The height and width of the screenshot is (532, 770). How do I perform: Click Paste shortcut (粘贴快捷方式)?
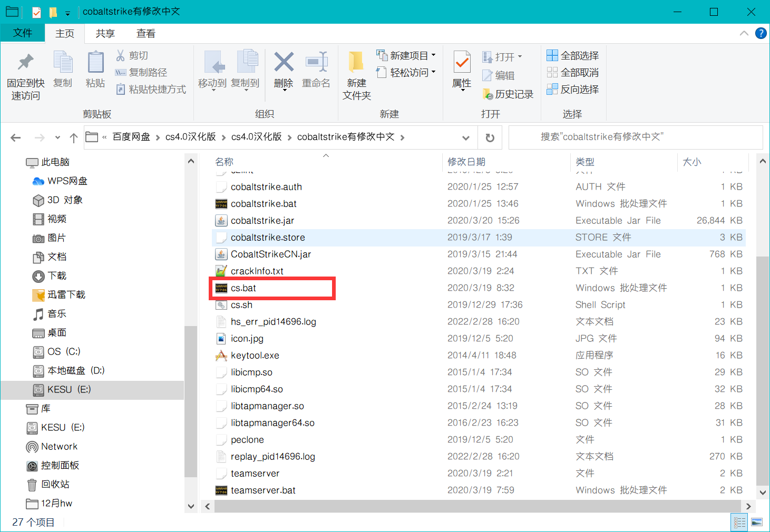tap(151, 89)
